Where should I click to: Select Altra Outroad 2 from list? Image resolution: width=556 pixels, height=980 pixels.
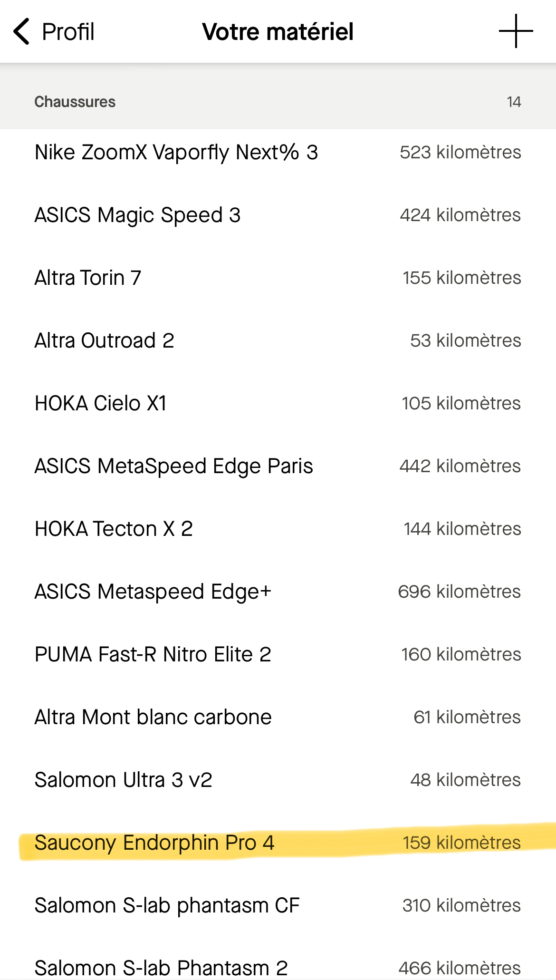[104, 341]
